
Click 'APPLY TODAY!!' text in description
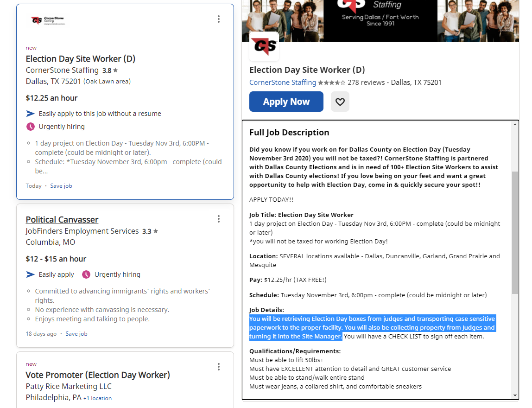272,199
